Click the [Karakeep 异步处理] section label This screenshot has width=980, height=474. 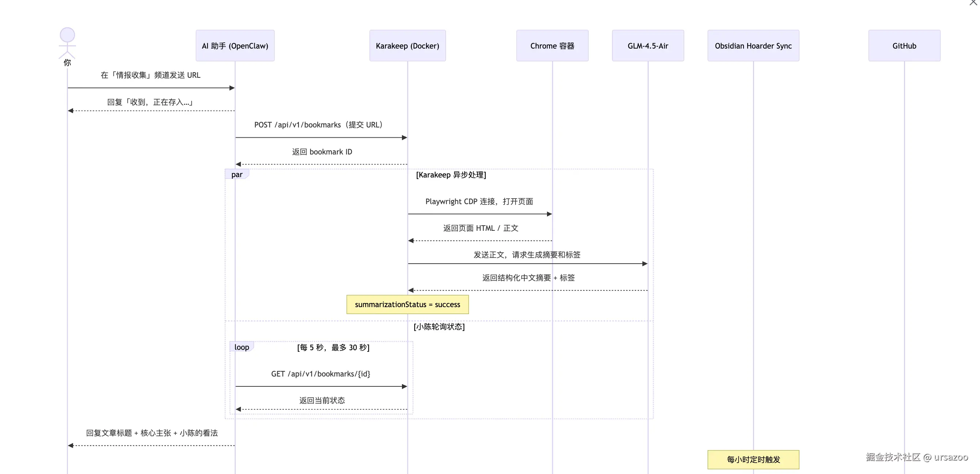tap(451, 175)
